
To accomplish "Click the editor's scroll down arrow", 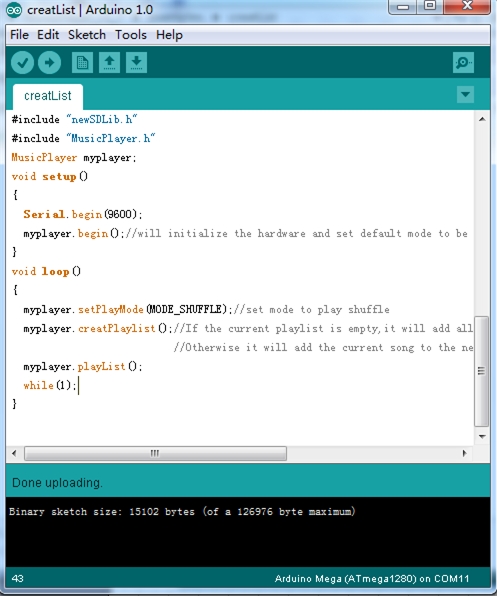I will [482, 436].
